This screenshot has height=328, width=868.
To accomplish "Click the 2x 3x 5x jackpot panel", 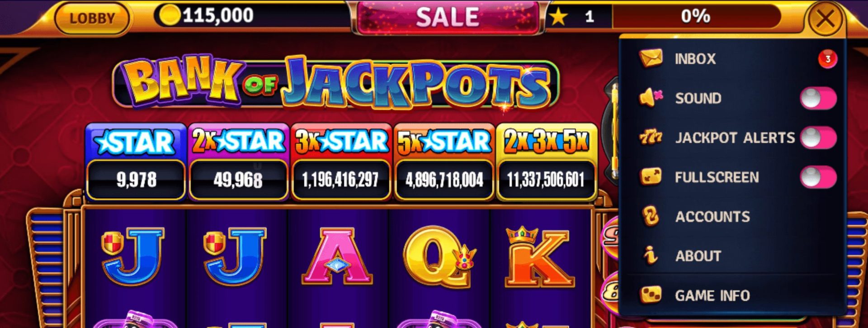I will point(547,162).
